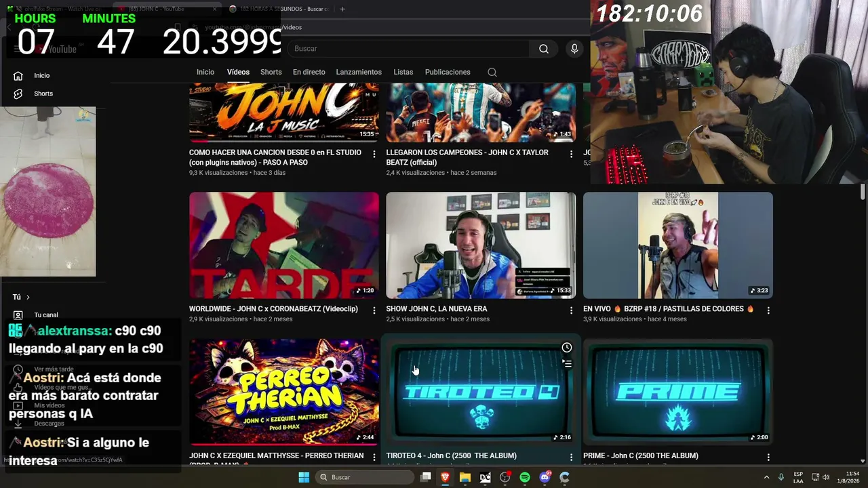This screenshot has width=868, height=488.
Task: Open the volume control in system tray
Action: click(x=826, y=477)
